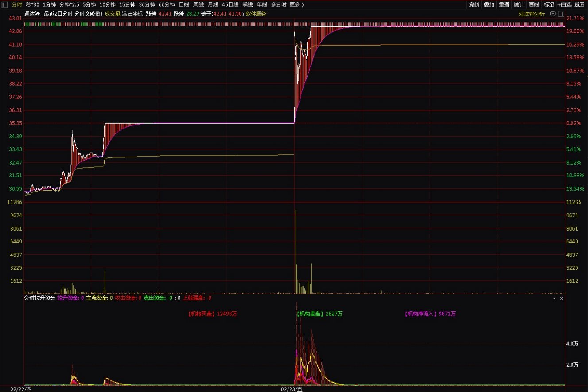
Task: Click the 统计 statistics button
Action: coord(519,4)
